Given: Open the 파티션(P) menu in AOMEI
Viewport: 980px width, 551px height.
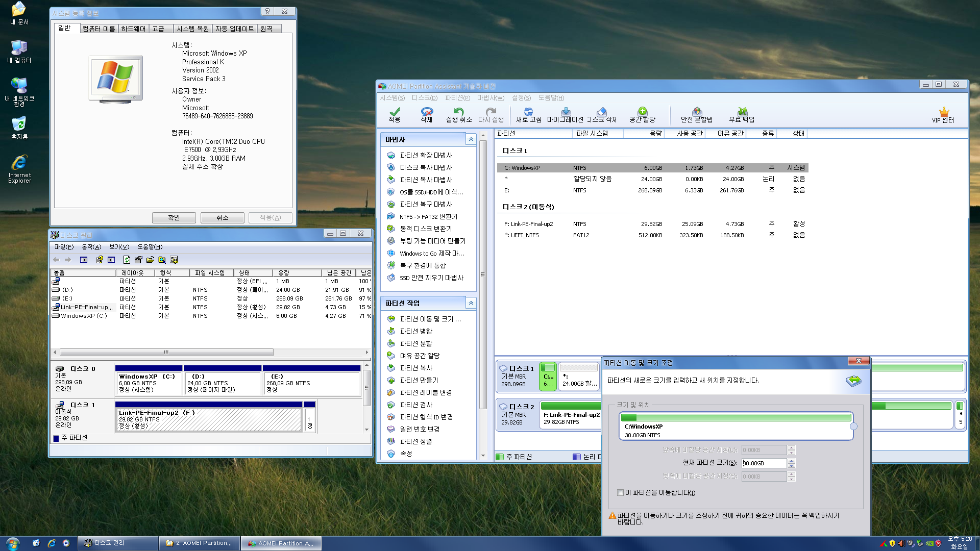Looking at the screenshot, I should pyautogui.click(x=457, y=98).
